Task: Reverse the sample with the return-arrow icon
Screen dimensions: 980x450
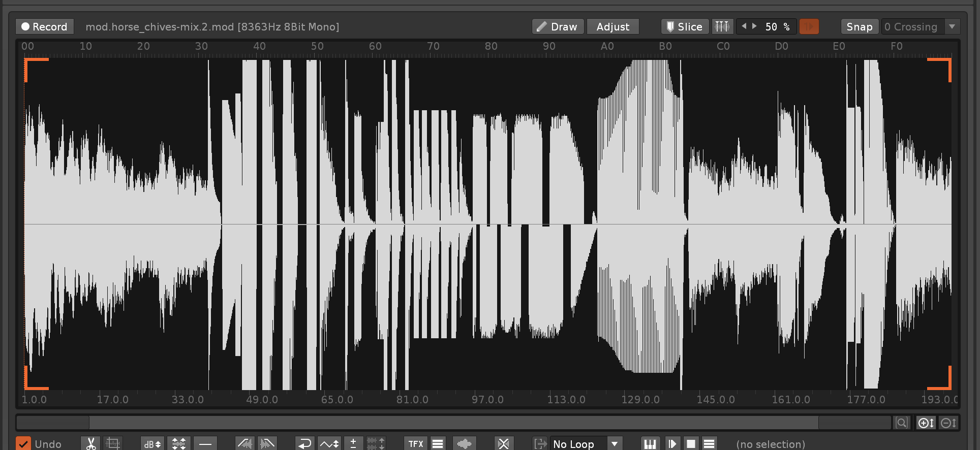Action: [x=304, y=443]
